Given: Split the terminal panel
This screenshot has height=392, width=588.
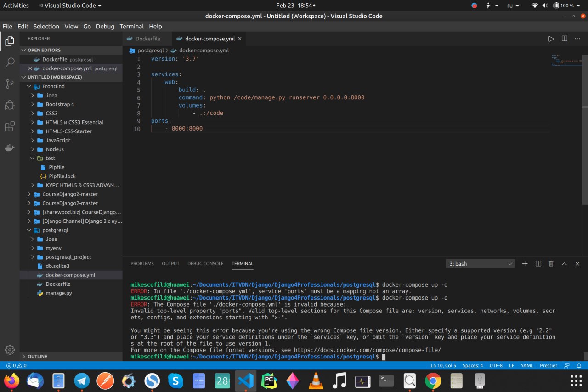Looking at the screenshot, I should tap(538, 264).
